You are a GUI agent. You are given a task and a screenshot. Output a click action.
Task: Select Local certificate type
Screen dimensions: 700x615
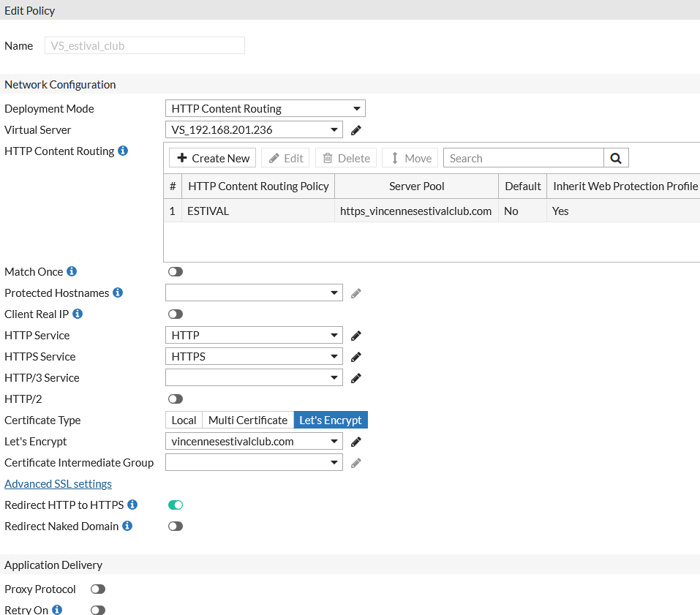pos(184,420)
